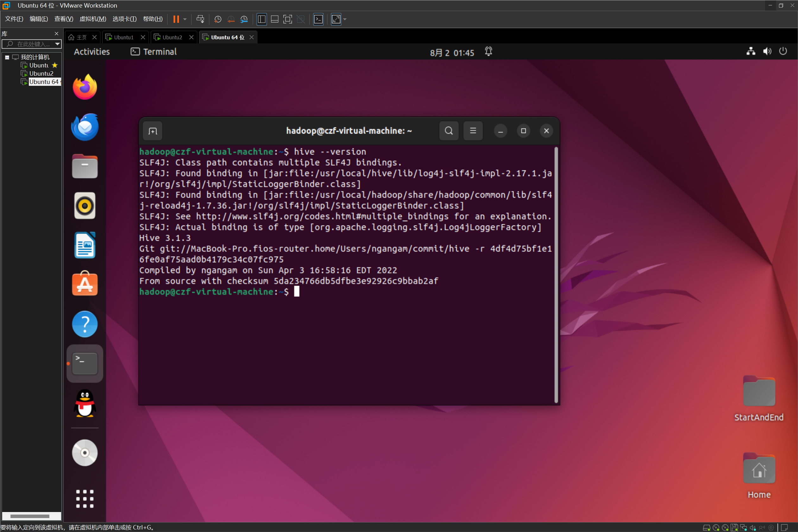This screenshot has height=532, width=798.
Task: Open the snapshot manager icon
Action: tap(244, 19)
